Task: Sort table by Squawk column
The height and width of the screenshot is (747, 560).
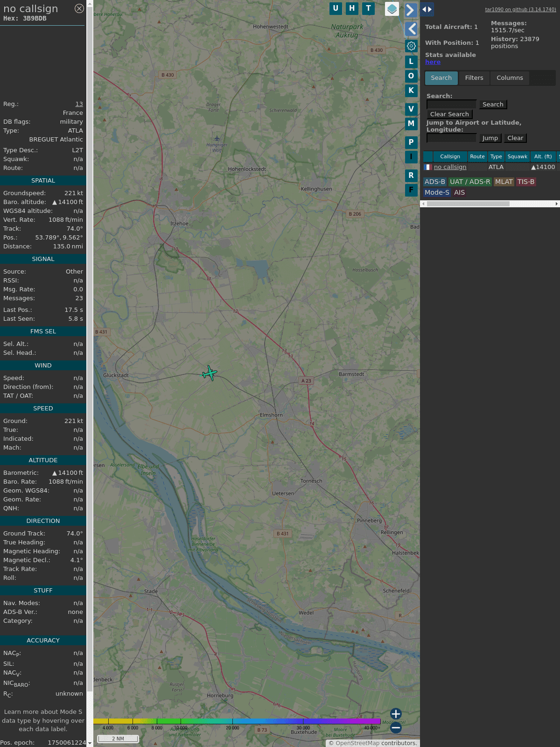Action: (x=517, y=157)
